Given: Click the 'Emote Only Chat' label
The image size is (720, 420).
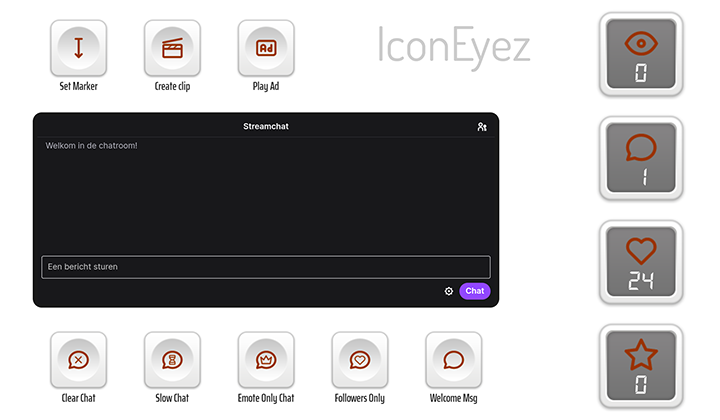Looking at the screenshot, I should click(x=266, y=398).
